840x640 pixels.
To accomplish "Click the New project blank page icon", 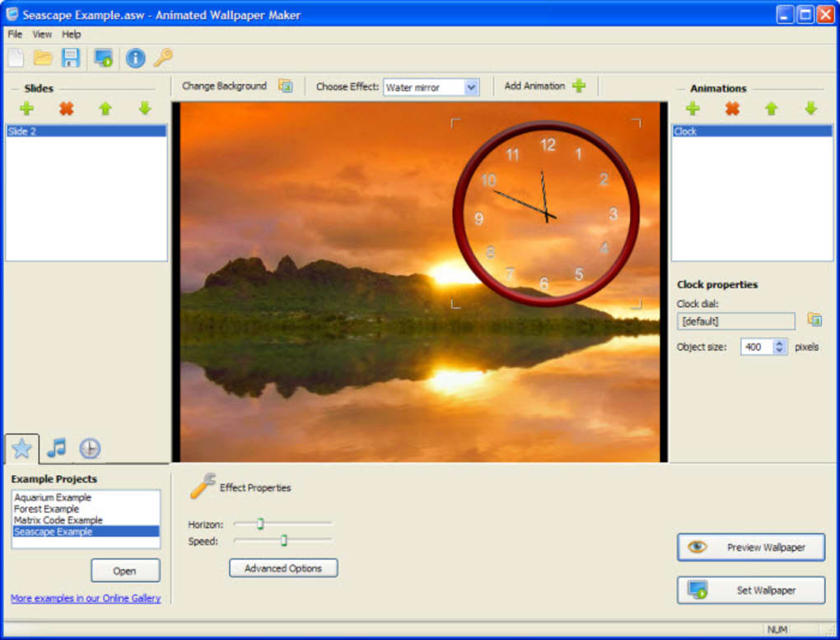I will 16,58.
